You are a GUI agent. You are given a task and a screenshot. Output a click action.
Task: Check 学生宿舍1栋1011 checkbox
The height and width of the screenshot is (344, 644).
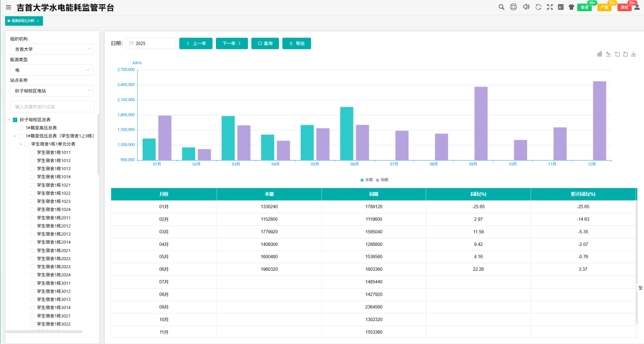[x=33, y=152]
